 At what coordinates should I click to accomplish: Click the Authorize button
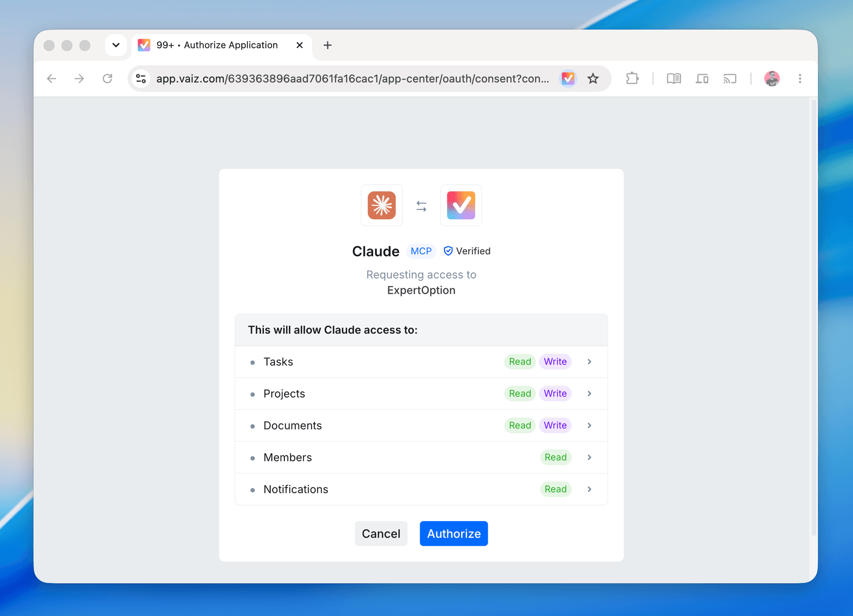(454, 534)
